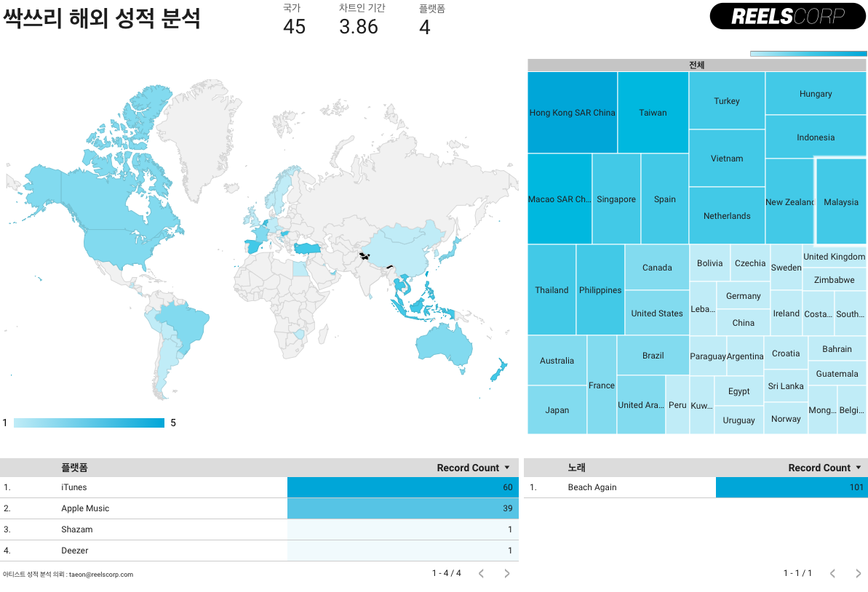The height and width of the screenshot is (592, 868).
Task: Click the 1-to-5 color scale below the map
Action: [x=89, y=423]
